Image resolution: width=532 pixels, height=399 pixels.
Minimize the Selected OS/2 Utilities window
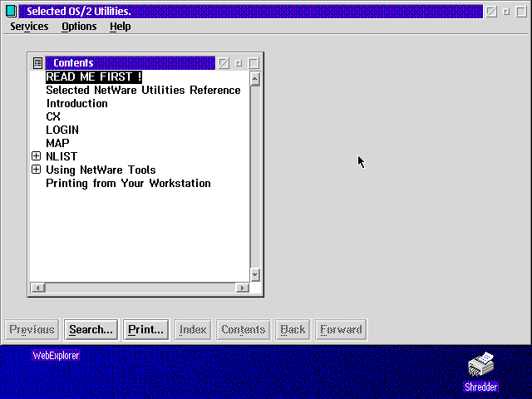[506, 12]
